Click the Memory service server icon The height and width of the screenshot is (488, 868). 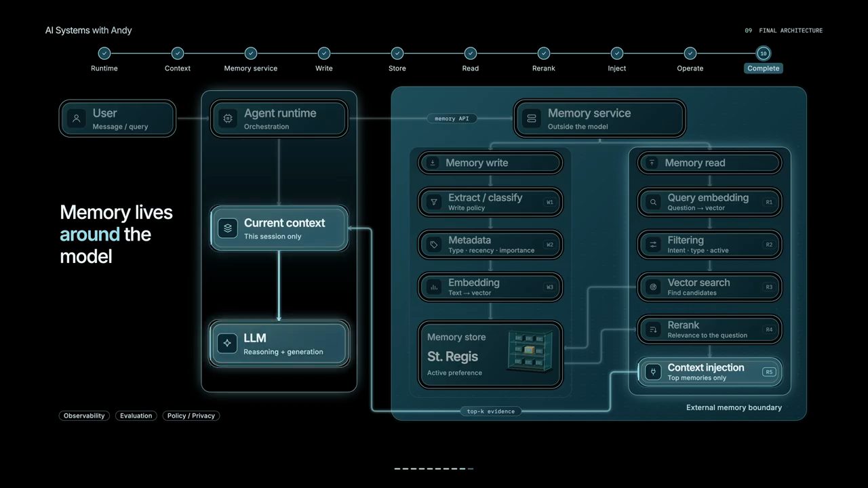pos(532,119)
